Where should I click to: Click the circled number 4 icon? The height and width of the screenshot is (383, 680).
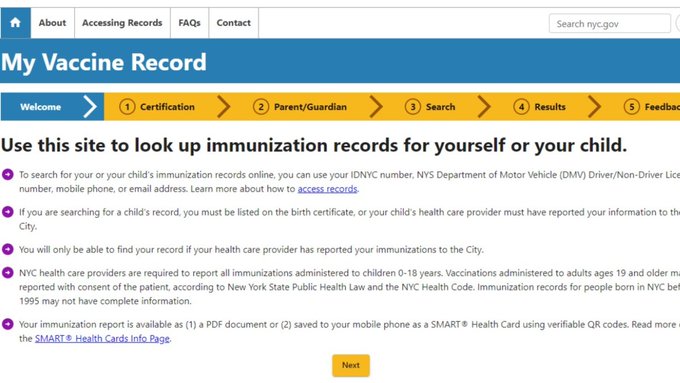[521, 107]
